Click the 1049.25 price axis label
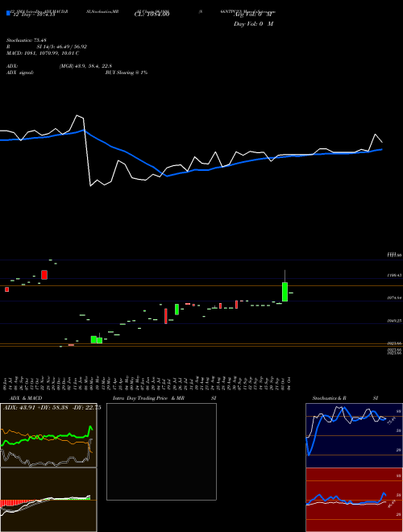The height and width of the screenshot is (532, 403). coord(394,320)
